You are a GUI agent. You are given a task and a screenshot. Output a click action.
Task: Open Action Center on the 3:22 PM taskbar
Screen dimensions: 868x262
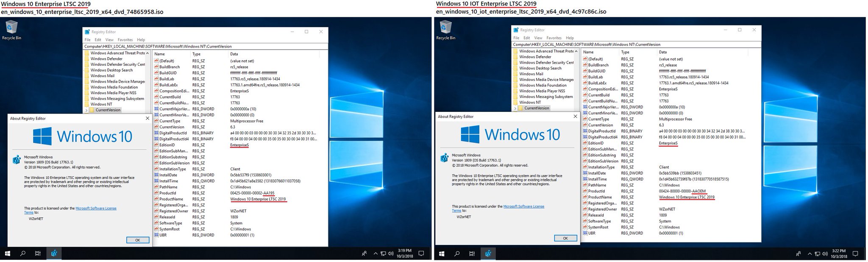click(855, 254)
